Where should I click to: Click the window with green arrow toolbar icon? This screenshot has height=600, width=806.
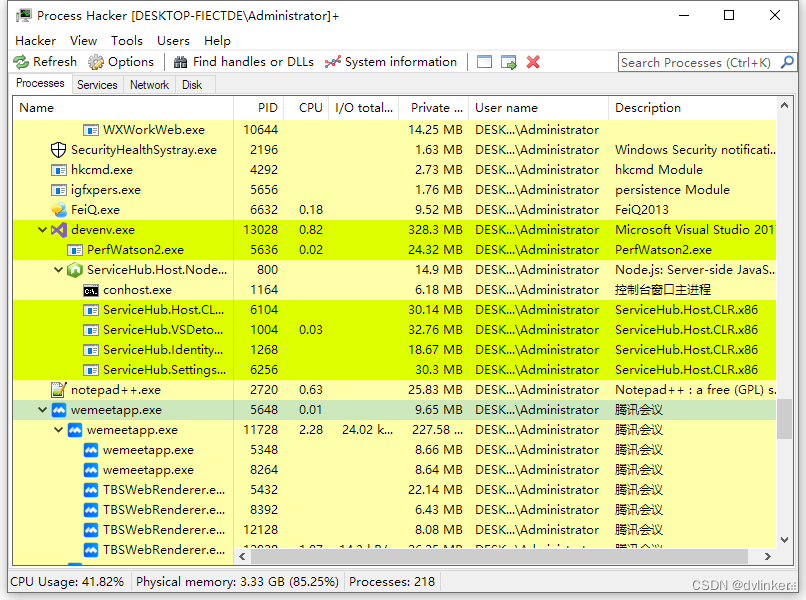pyautogui.click(x=509, y=62)
